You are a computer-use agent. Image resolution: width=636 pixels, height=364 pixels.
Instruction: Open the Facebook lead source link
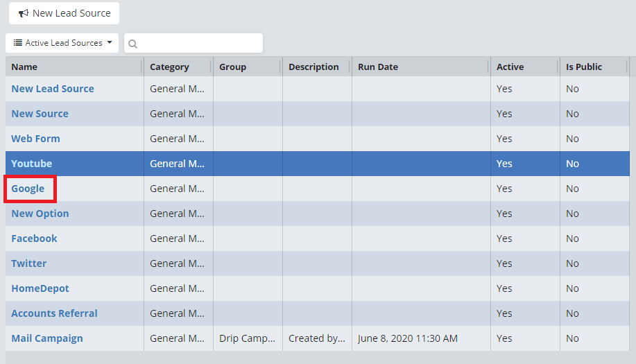[x=34, y=239]
